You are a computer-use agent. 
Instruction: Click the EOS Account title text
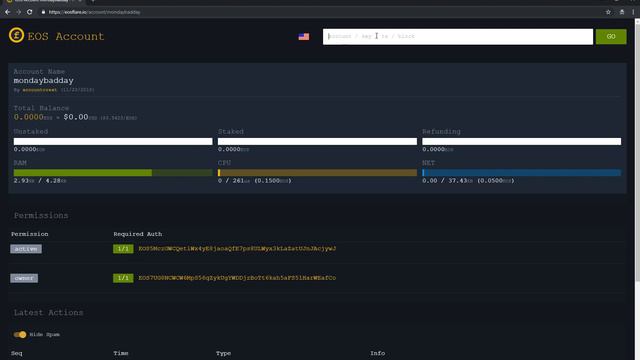point(66,36)
